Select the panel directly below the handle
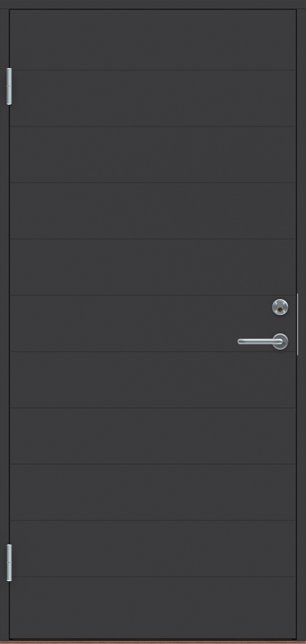The height and width of the screenshot is (644, 306). (153, 380)
